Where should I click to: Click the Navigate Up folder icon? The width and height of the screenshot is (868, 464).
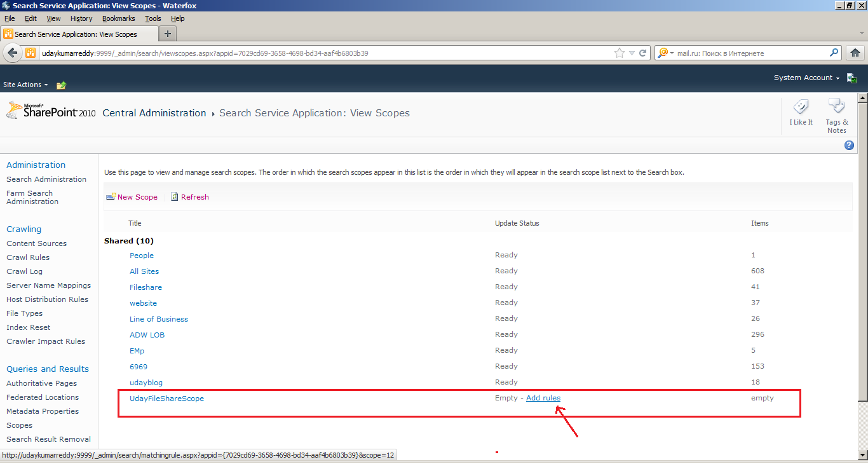(x=62, y=85)
